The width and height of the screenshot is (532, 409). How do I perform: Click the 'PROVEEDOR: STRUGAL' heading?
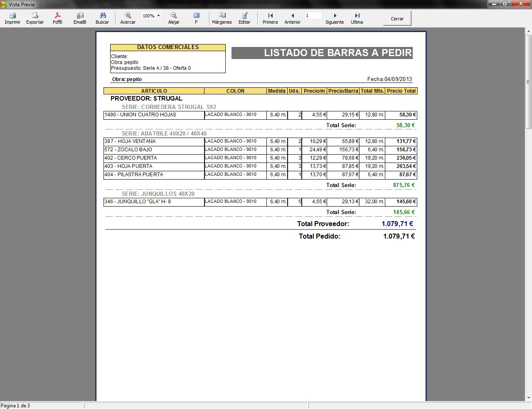click(146, 99)
